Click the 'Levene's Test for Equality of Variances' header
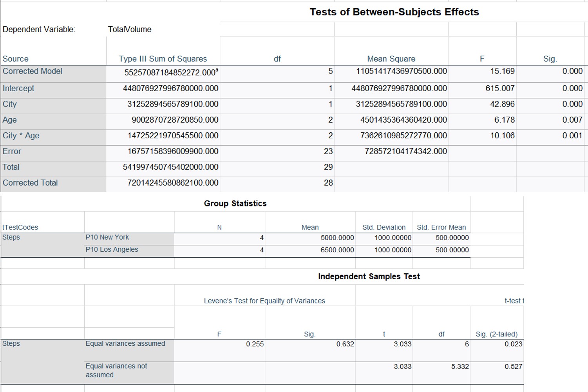The width and height of the screenshot is (588, 392). [x=264, y=301]
